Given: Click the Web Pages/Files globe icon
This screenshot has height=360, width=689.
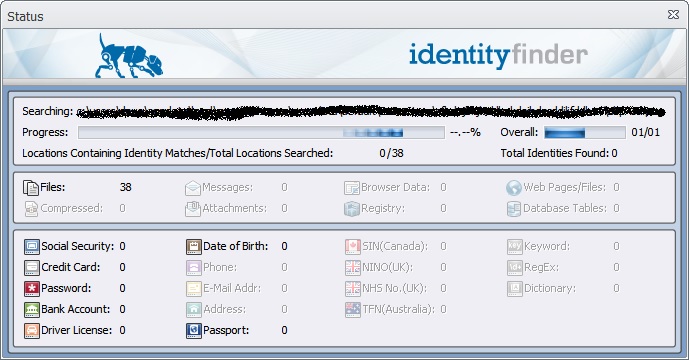Looking at the screenshot, I should pos(513,188).
